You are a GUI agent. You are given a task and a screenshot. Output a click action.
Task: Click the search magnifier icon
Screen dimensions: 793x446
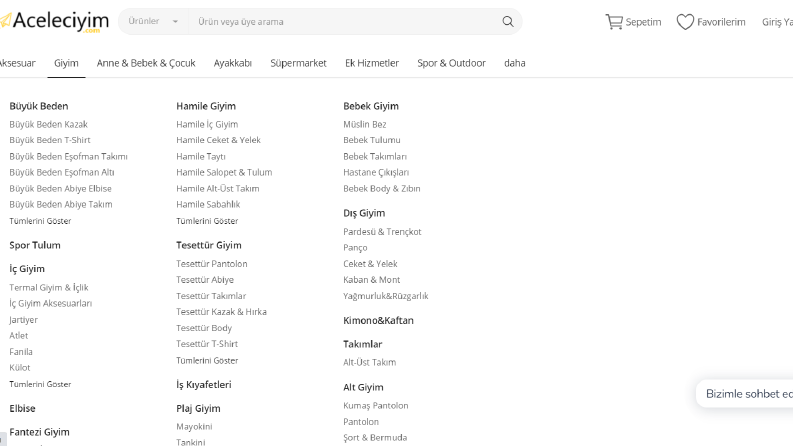[x=508, y=22]
